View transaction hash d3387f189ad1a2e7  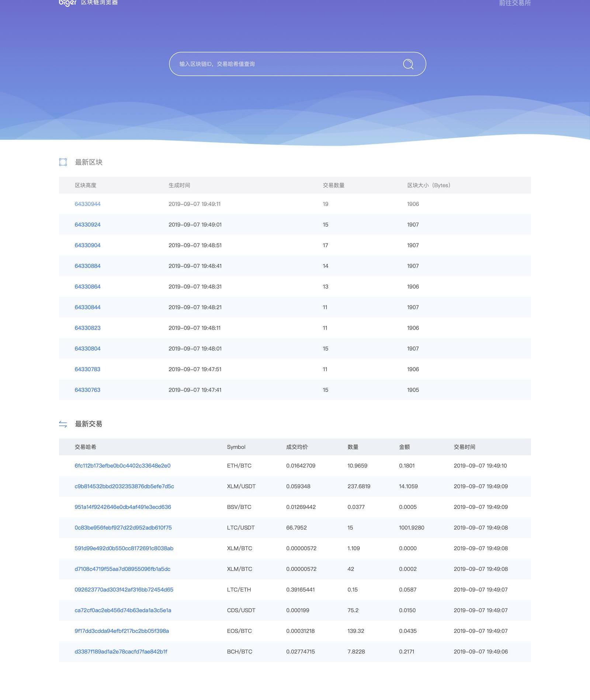pyautogui.click(x=121, y=652)
